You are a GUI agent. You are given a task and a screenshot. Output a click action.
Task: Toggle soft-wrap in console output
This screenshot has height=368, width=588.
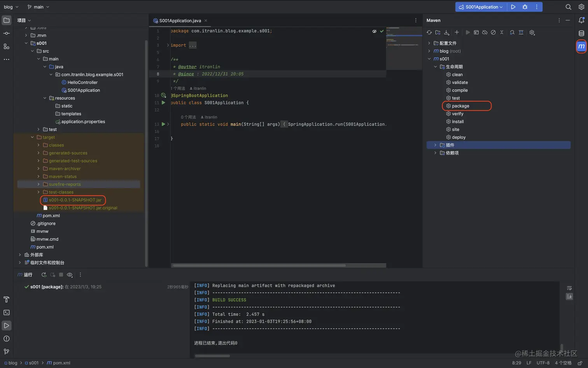pyautogui.click(x=569, y=288)
